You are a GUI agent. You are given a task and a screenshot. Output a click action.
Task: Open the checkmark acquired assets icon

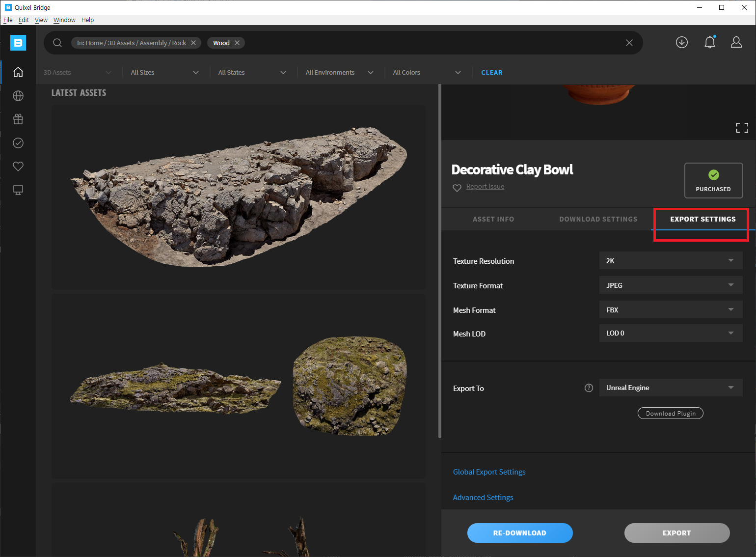point(18,143)
